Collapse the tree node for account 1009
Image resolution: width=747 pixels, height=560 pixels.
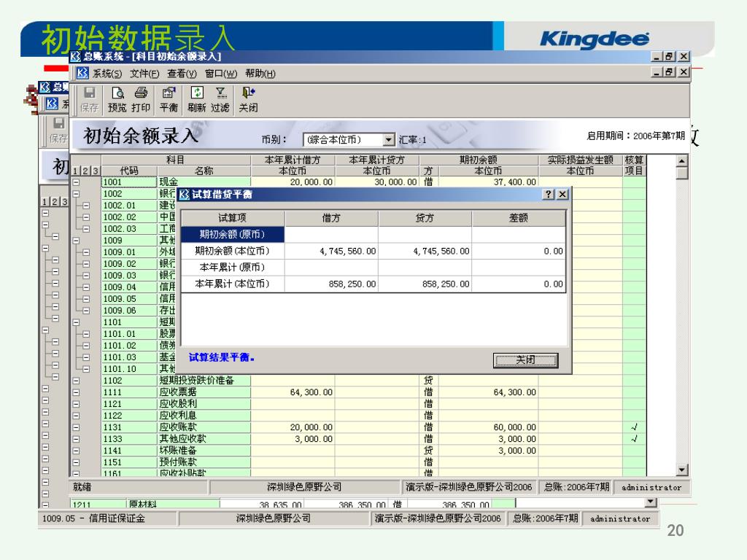76,241
